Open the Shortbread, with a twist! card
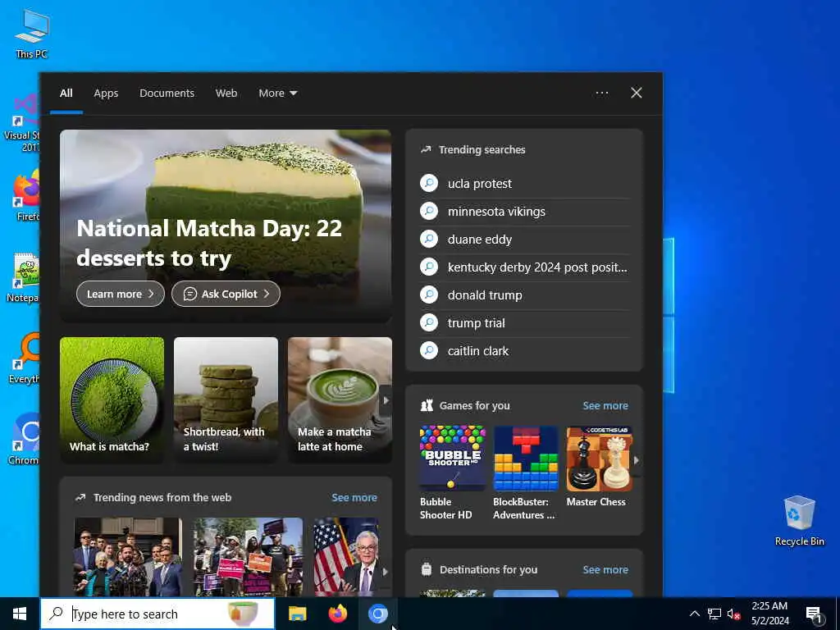 226,399
